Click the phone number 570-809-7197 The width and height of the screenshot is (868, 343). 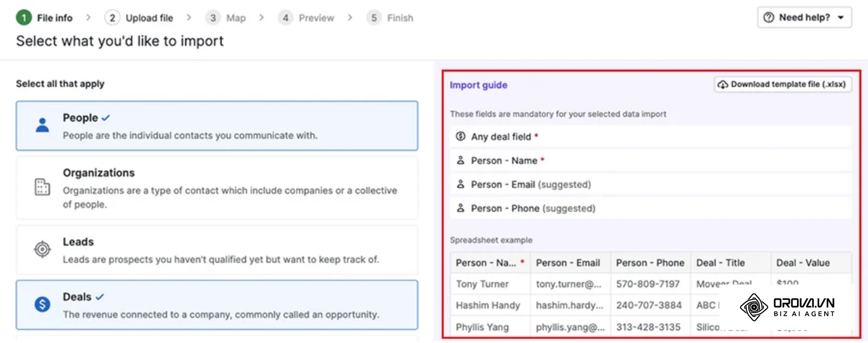(648, 284)
